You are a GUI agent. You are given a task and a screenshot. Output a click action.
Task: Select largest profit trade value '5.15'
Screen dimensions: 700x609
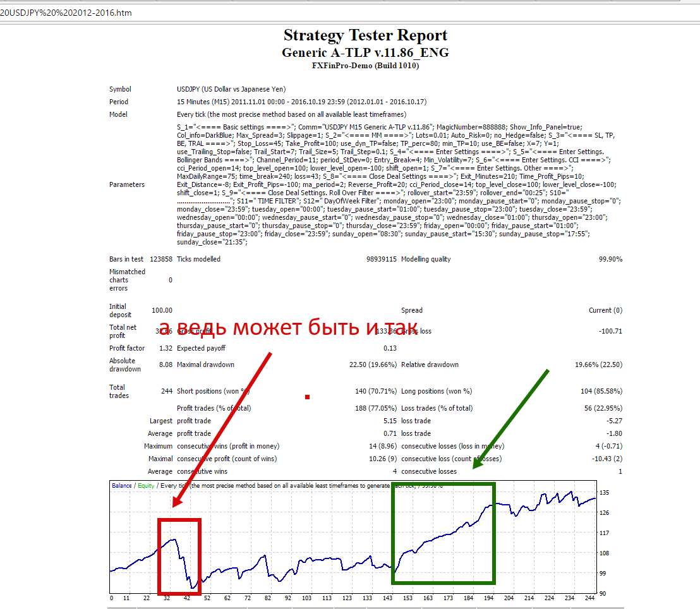tap(390, 421)
